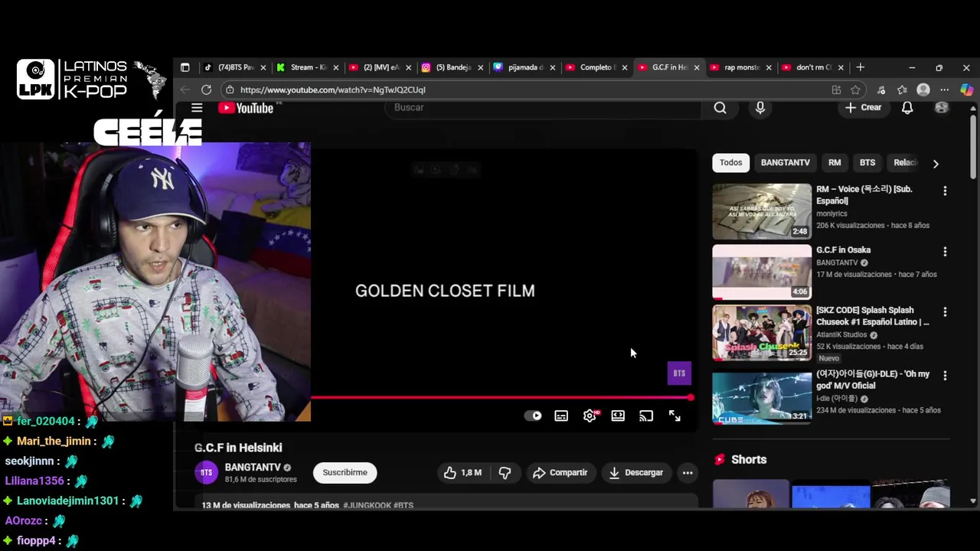Open browser settings and more menu
Image resolution: width=980 pixels, height=551 pixels.
(x=945, y=90)
